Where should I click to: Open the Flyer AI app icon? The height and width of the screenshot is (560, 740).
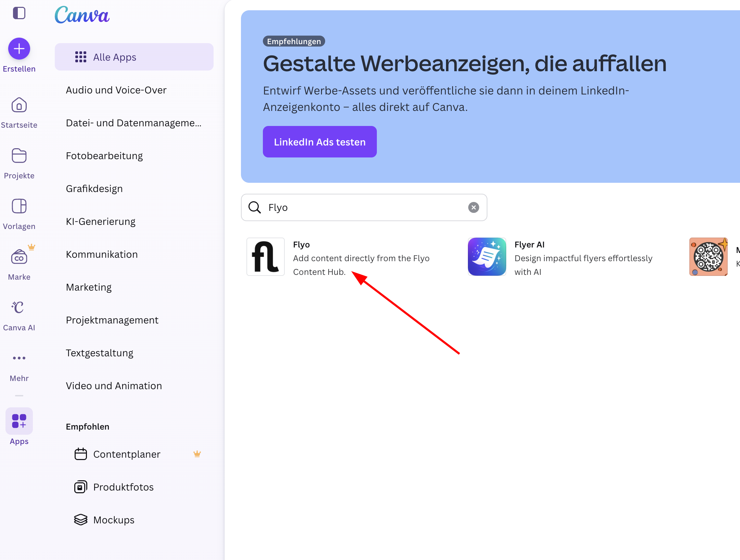coord(487,257)
